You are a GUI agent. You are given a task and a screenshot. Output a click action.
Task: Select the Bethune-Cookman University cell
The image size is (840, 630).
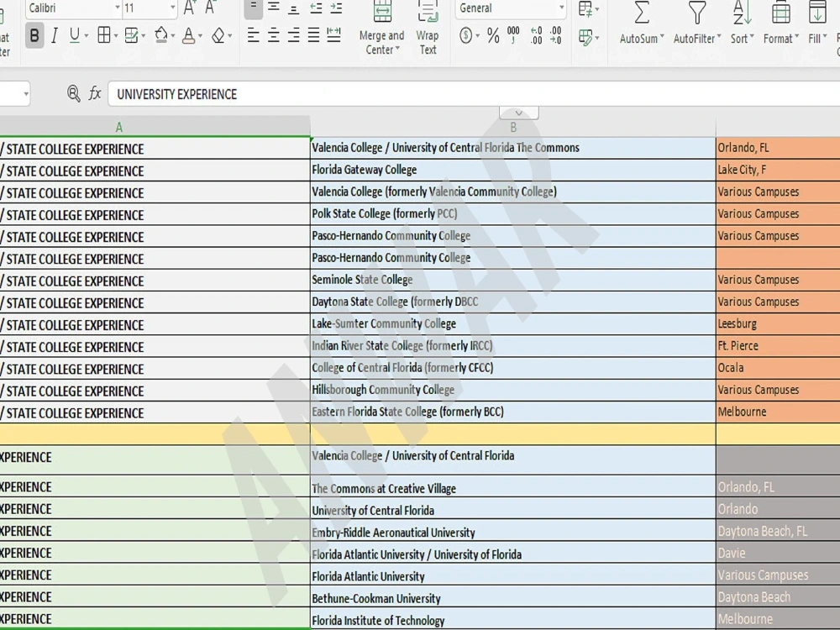(x=513, y=596)
